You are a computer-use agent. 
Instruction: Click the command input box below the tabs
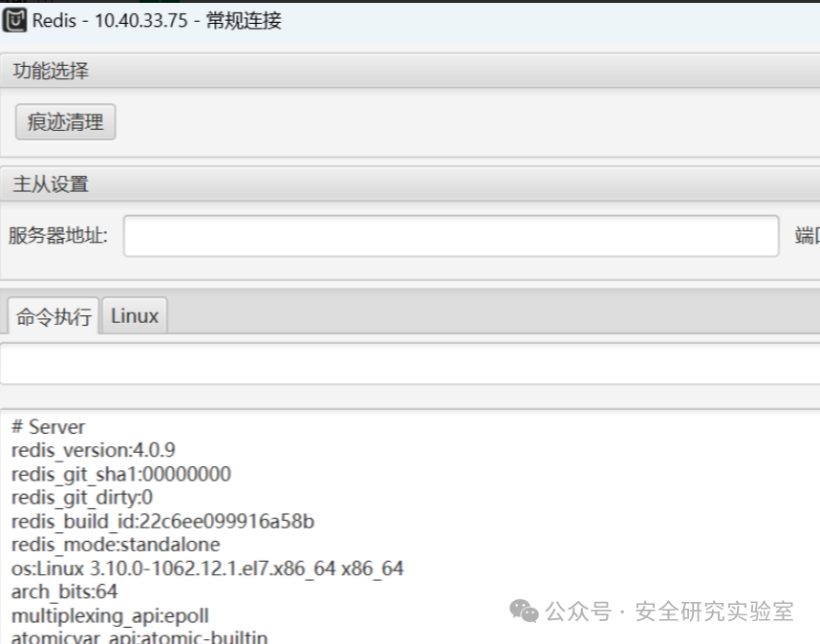point(410,364)
